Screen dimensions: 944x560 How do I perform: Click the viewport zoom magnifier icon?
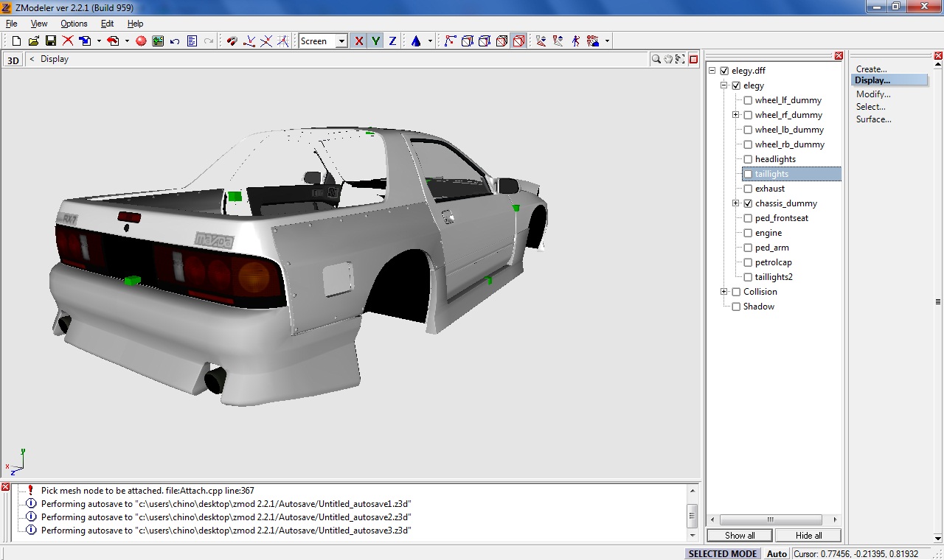tap(656, 60)
